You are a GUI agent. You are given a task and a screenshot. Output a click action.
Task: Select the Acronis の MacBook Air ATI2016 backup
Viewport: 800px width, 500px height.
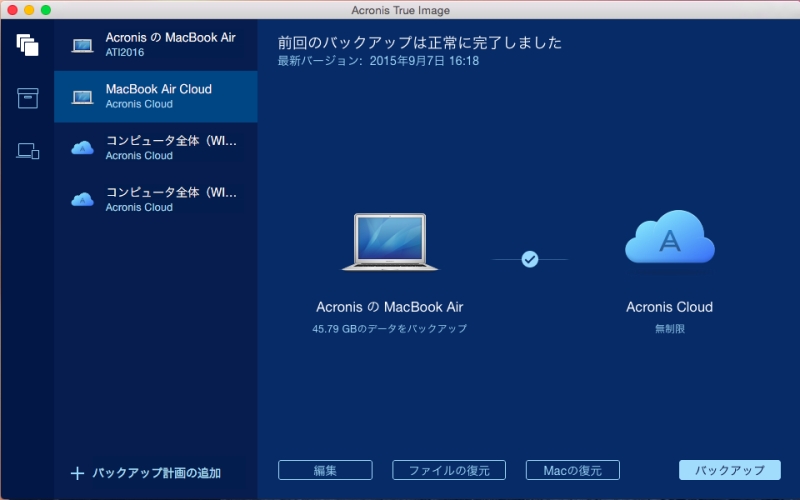[156, 45]
